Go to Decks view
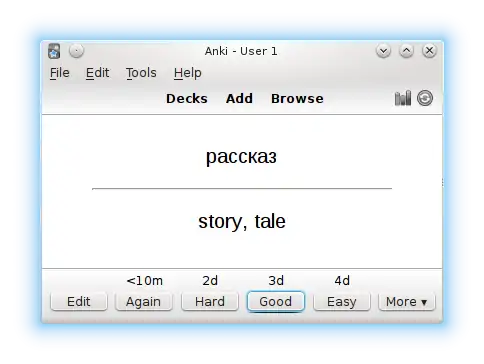 tap(187, 99)
